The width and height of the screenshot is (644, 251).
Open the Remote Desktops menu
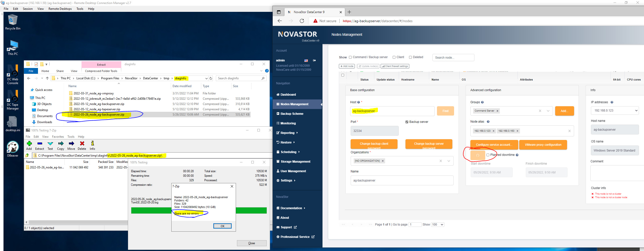(x=60, y=9)
